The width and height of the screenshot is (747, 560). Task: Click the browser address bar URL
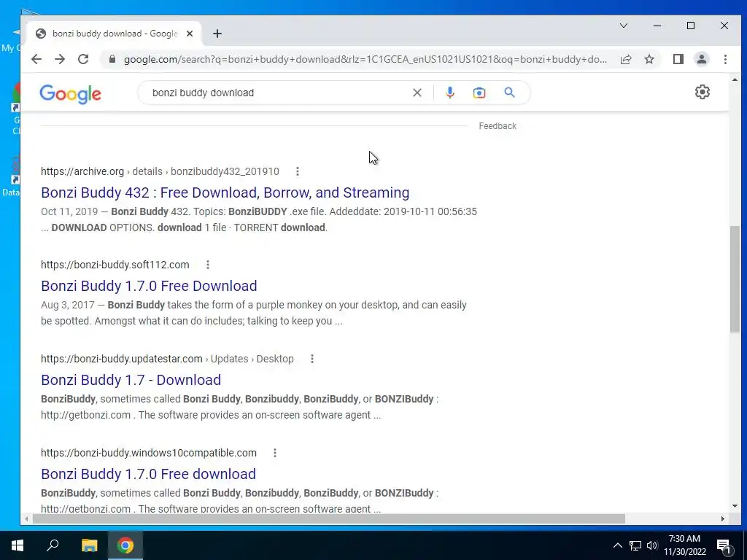(365, 60)
